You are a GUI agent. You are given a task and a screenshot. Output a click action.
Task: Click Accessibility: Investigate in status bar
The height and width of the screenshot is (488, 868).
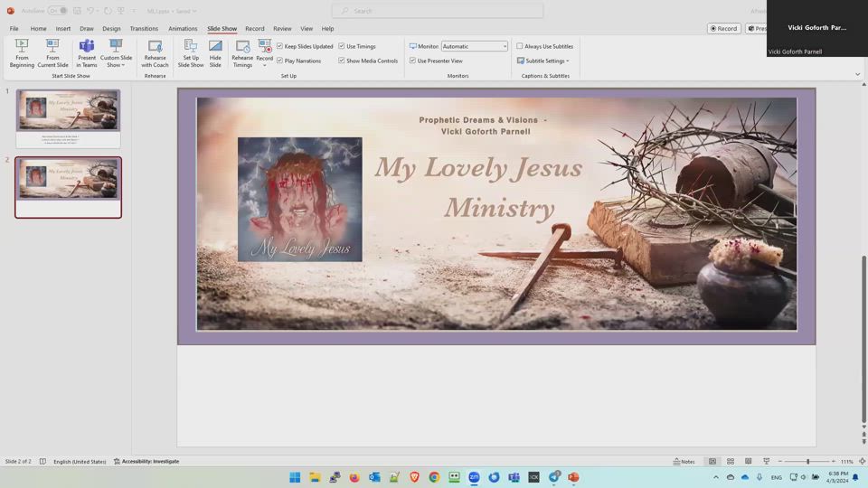(146, 462)
